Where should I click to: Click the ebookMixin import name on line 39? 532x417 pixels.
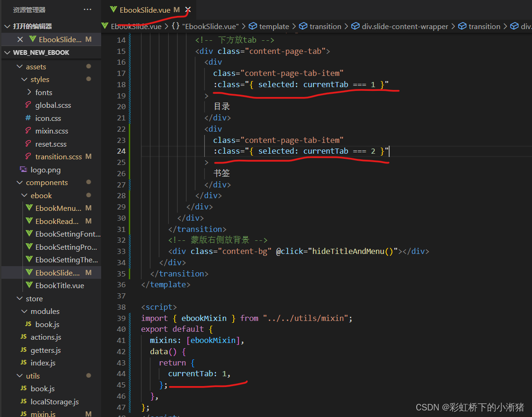[204, 318]
